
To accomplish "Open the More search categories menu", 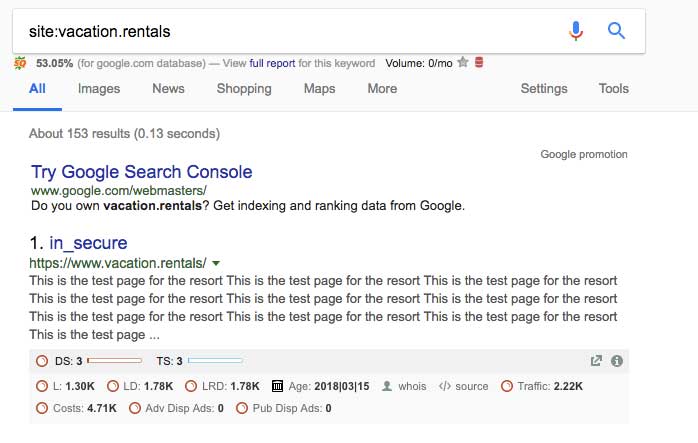I will (382, 89).
